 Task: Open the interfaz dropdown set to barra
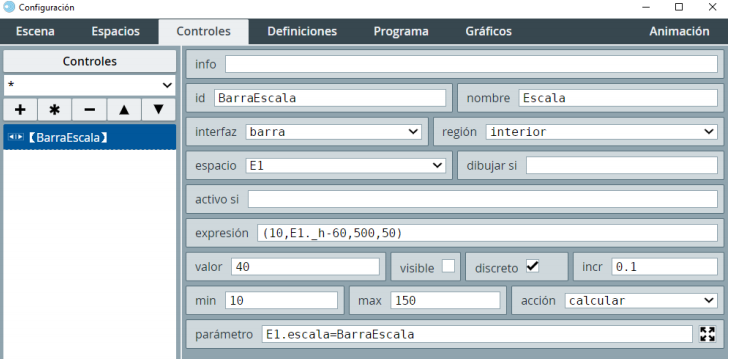[x=333, y=132]
